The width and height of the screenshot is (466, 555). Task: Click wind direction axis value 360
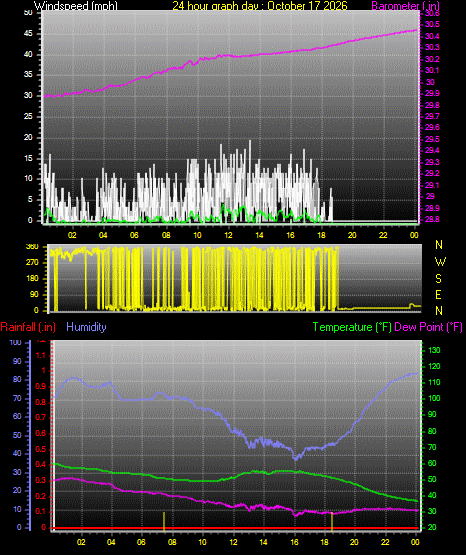click(x=32, y=247)
